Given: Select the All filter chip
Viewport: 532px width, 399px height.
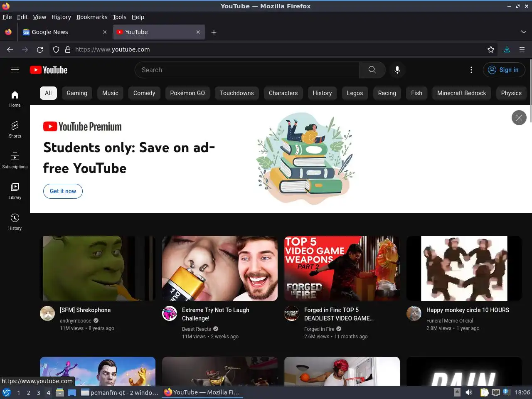Looking at the screenshot, I should point(48,93).
